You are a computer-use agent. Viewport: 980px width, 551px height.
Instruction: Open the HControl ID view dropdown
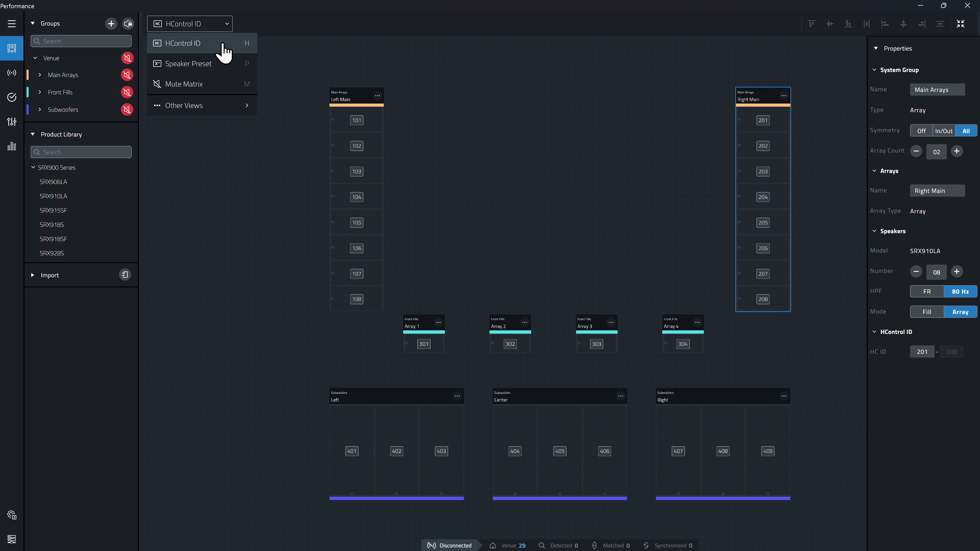tap(190, 23)
